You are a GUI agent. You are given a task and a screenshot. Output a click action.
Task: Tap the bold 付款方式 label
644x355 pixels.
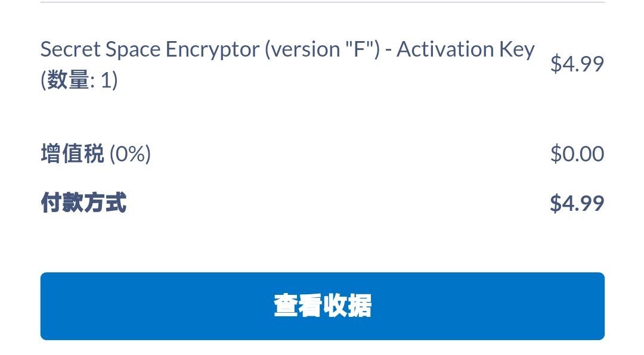click(83, 203)
